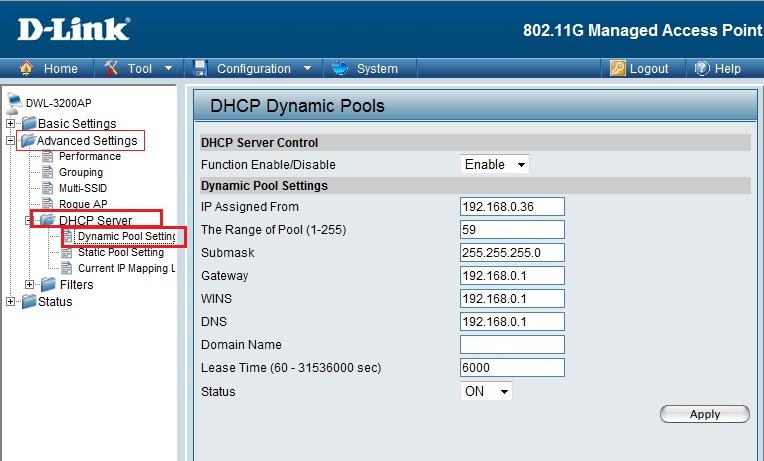Click the DWL-3200AP root label
This screenshot has width=764, height=461.
tap(58, 103)
